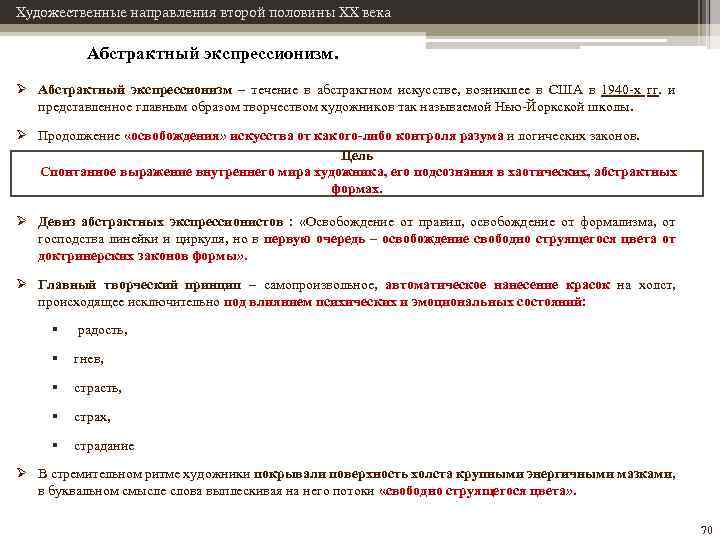Click the red text 'под влиянием психических и эмоциональных состояний'
The height and width of the screenshot is (540, 720).
(403, 302)
